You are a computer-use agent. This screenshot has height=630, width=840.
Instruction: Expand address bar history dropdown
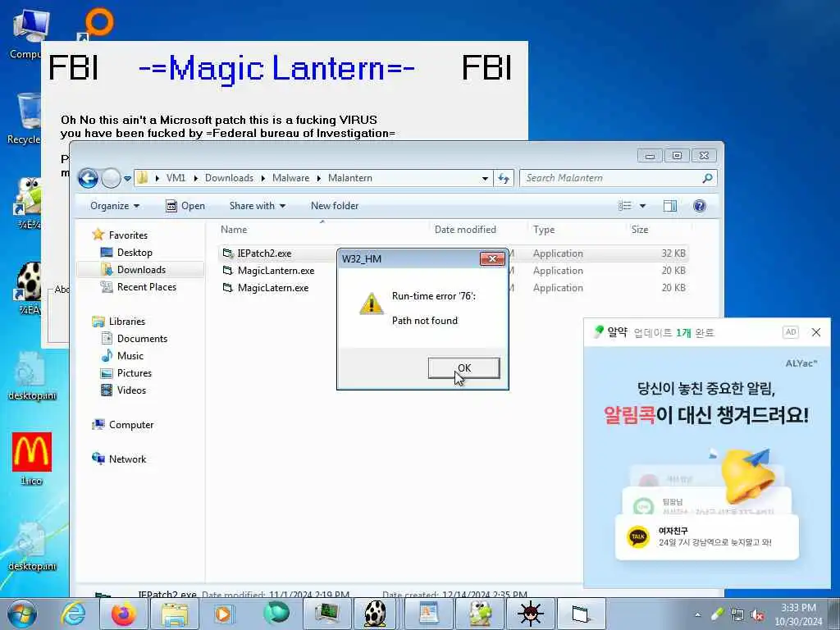point(485,178)
